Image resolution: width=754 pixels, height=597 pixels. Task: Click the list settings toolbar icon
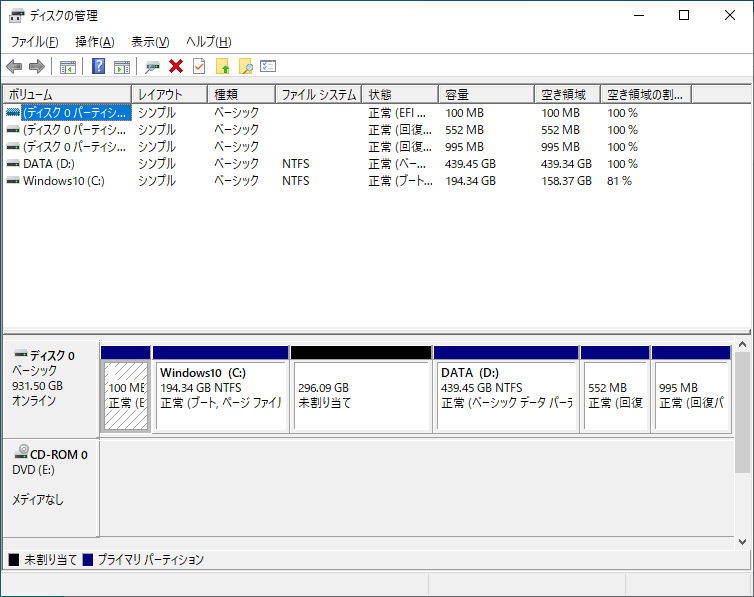(268, 66)
